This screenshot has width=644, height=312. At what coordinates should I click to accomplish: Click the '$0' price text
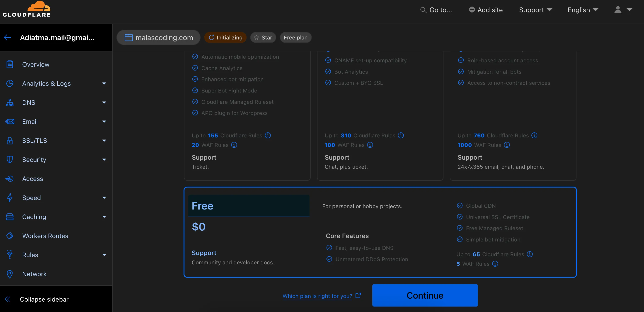[199, 227]
